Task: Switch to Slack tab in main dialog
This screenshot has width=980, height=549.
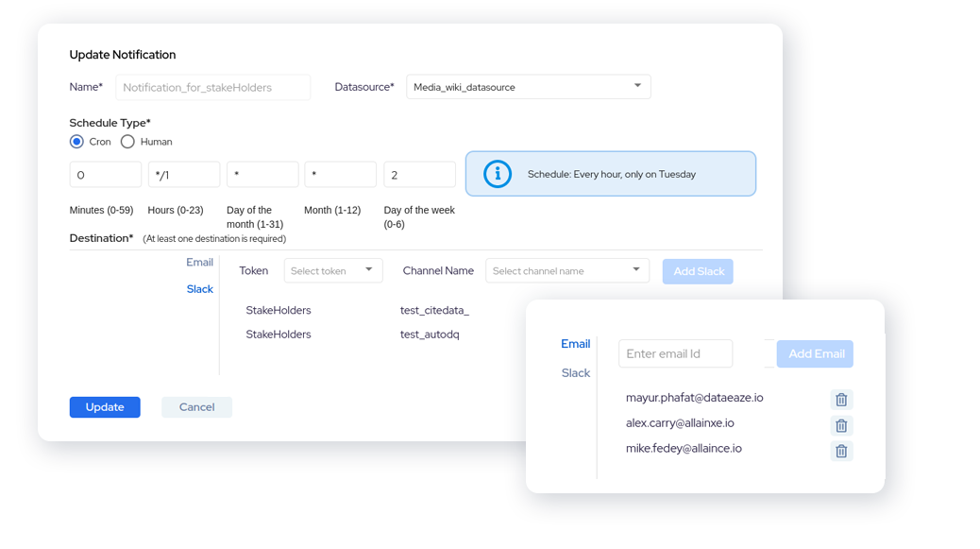Action: (199, 289)
